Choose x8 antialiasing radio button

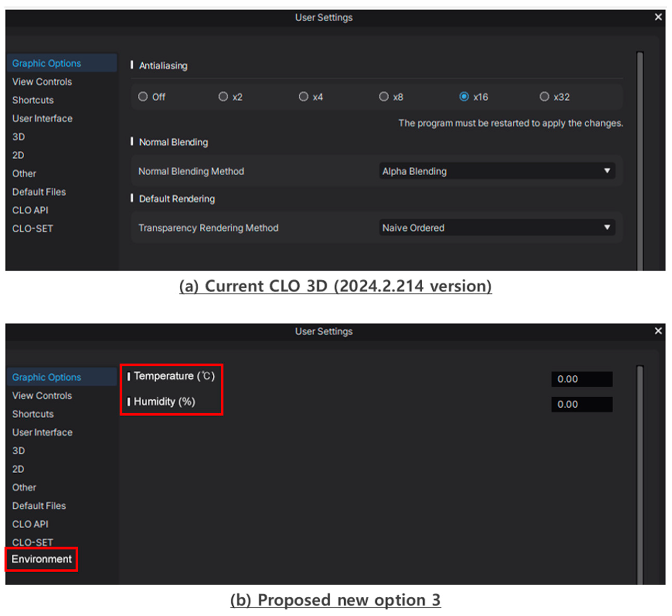tap(384, 97)
